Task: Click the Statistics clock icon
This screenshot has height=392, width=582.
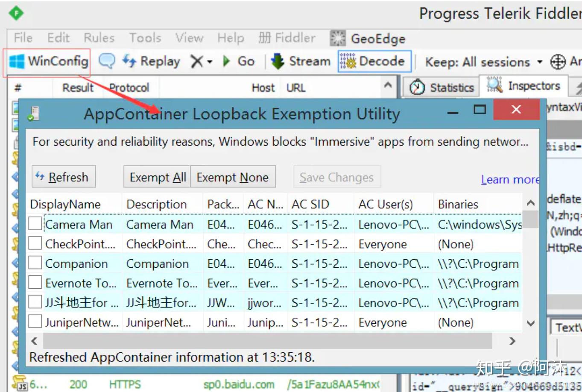Action: [417, 87]
